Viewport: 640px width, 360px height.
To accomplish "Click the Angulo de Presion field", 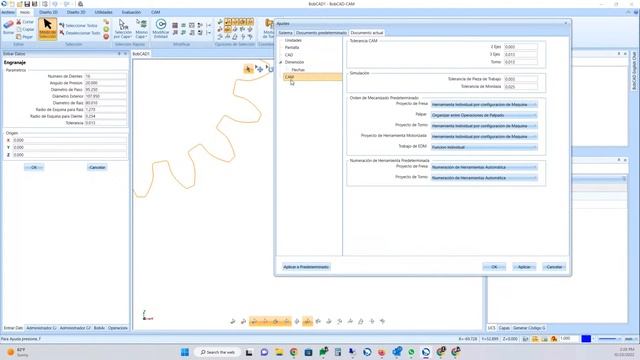I will pyautogui.click(x=106, y=83).
